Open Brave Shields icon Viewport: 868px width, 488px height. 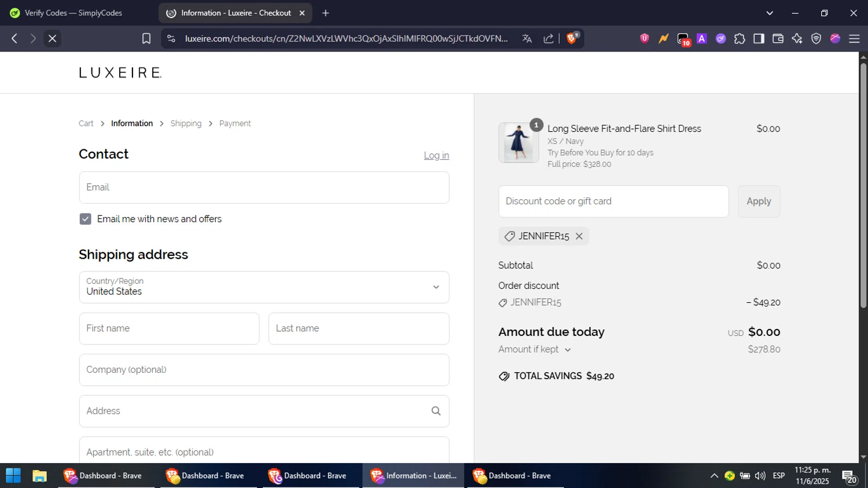click(x=572, y=39)
